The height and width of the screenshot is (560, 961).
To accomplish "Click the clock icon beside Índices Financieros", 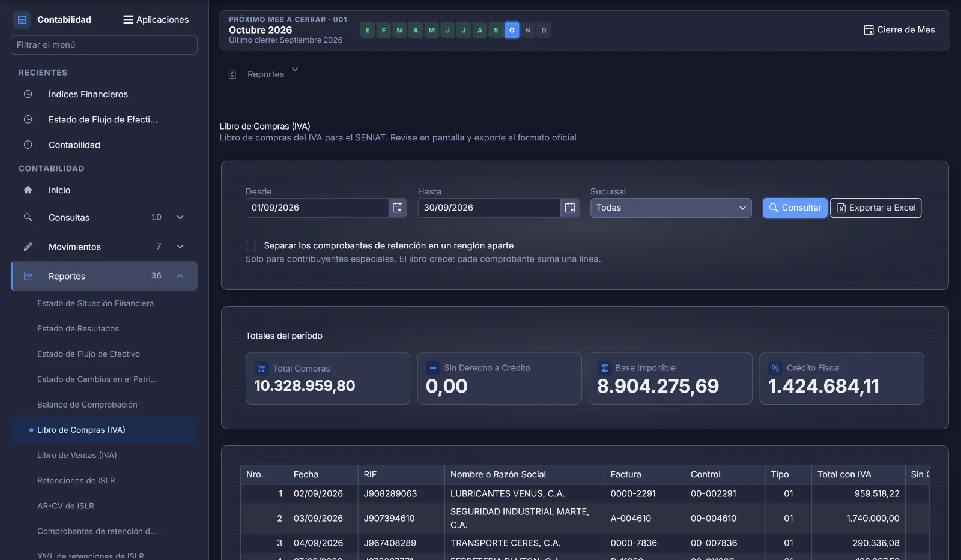I will (28, 94).
